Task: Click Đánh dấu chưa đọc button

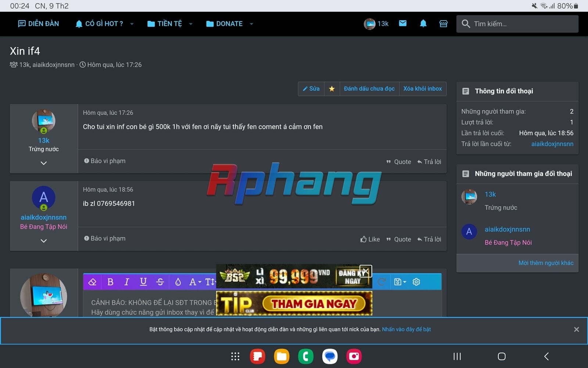Action: (369, 89)
